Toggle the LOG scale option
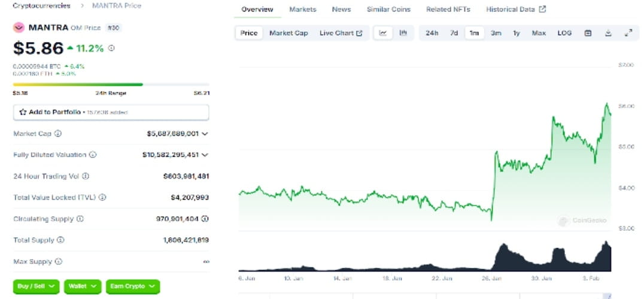This screenshot has width=644, height=299. (x=564, y=33)
